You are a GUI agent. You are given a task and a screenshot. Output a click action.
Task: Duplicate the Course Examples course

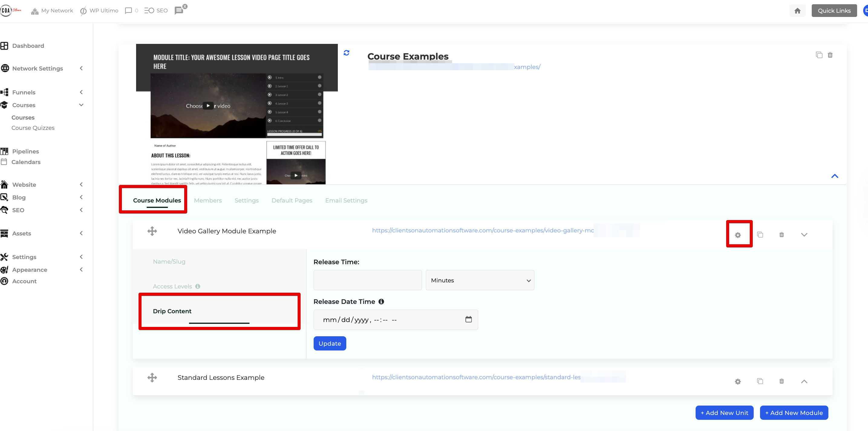pyautogui.click(x=819, y=55)
